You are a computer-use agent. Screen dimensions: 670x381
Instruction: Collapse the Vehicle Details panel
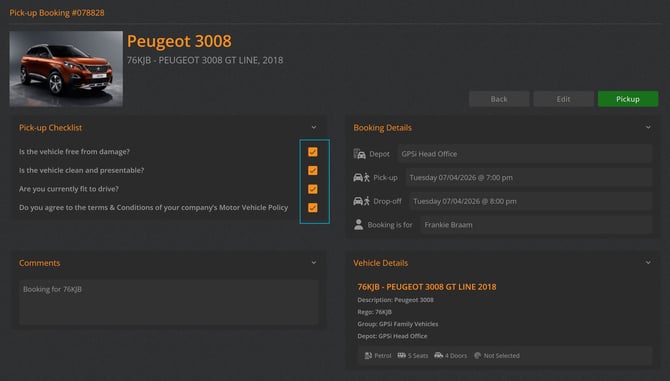[x=648, y=263]
